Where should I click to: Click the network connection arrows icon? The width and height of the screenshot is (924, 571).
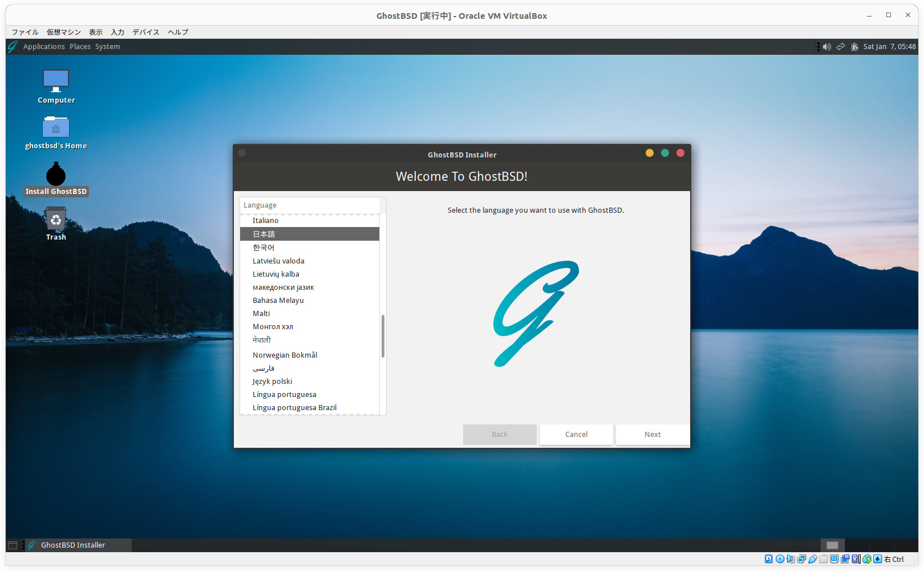coord(841,47)
